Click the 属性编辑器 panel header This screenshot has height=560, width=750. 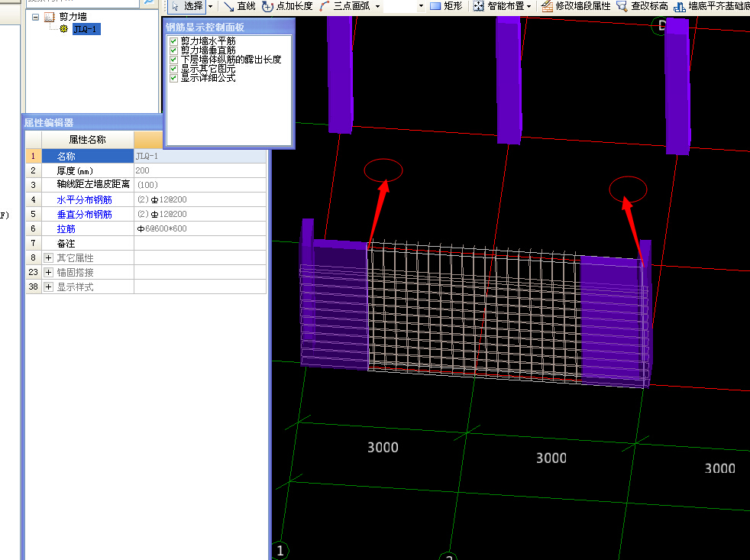pos(92,122)
